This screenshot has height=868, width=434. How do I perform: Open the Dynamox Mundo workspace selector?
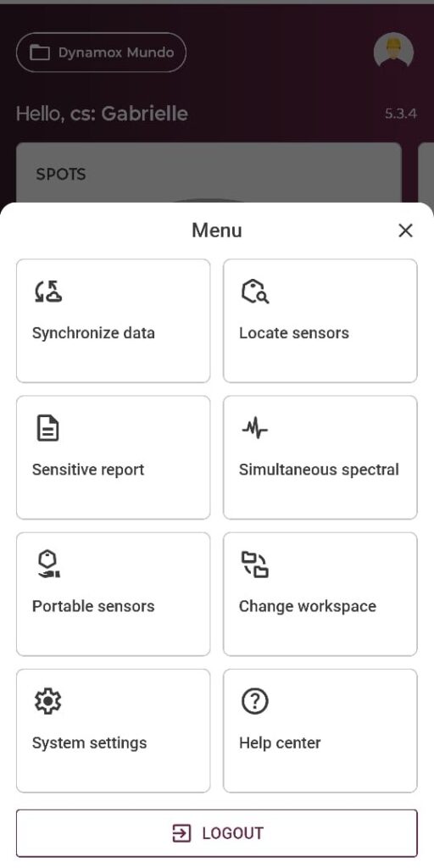click(x=102, y=53)
